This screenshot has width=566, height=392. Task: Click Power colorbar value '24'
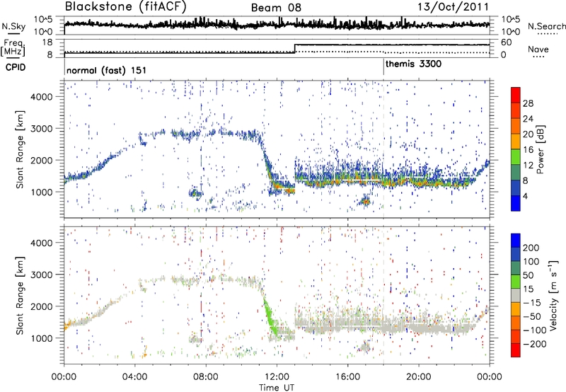[x=528, y=119]
